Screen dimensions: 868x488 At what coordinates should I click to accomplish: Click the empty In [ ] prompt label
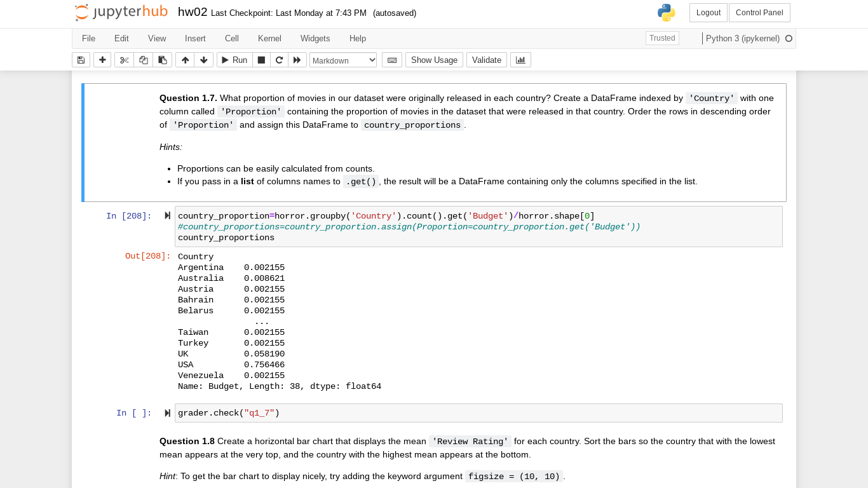click(x=134, y=413)
